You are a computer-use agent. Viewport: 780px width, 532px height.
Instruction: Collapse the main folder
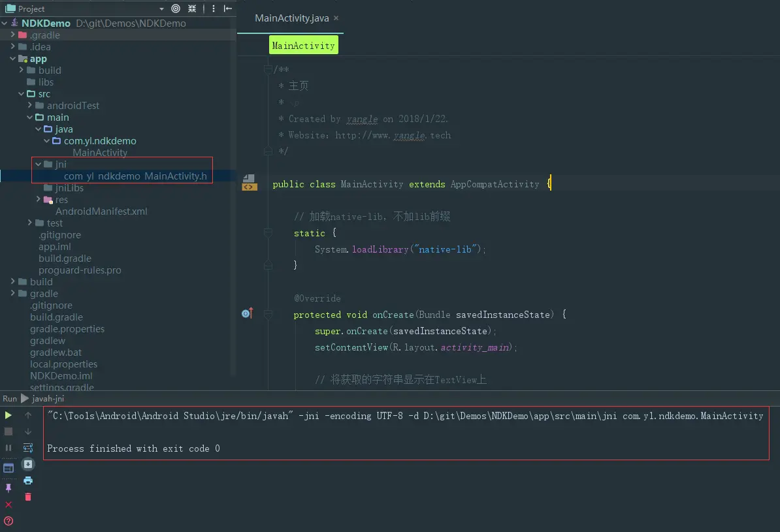[x=30, y=117]
